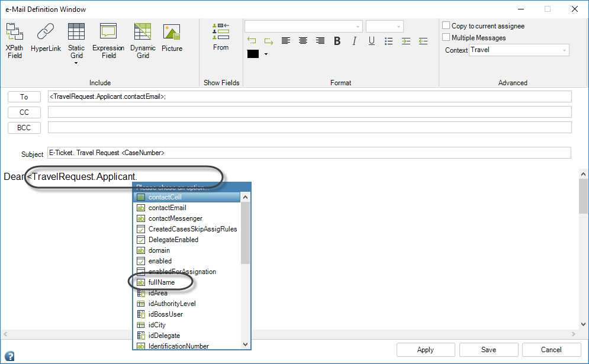Click in the BCC address field
The width and height of the screenshot is (589, 364).
pyautogui.click(x=310, y=127)
